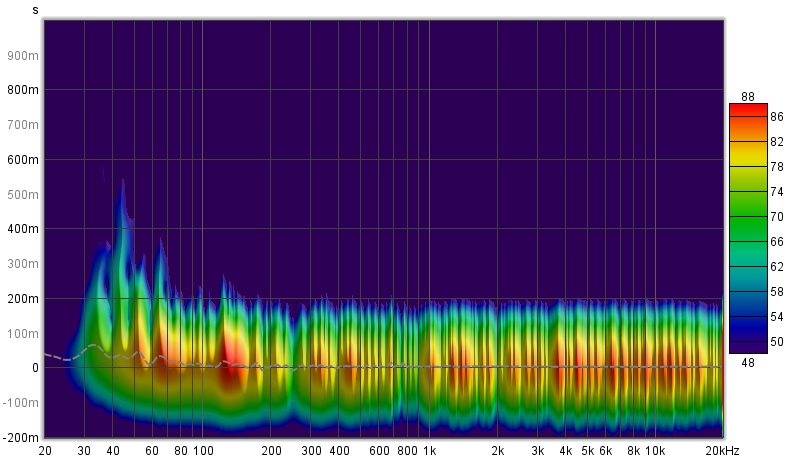Click the 48 value below the color scale
Viewport: 800px width, 465px height.
747,362
